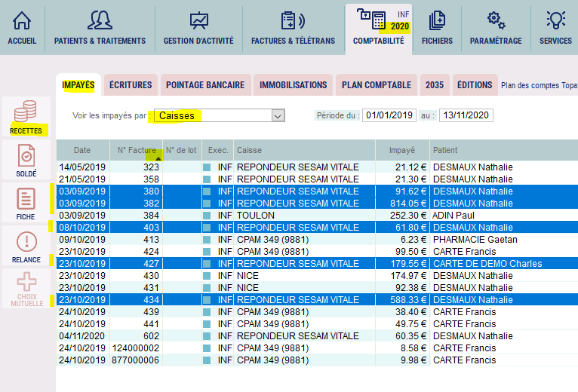Click patient CARTE DE DEMO Charles

(x=487, y=264)
